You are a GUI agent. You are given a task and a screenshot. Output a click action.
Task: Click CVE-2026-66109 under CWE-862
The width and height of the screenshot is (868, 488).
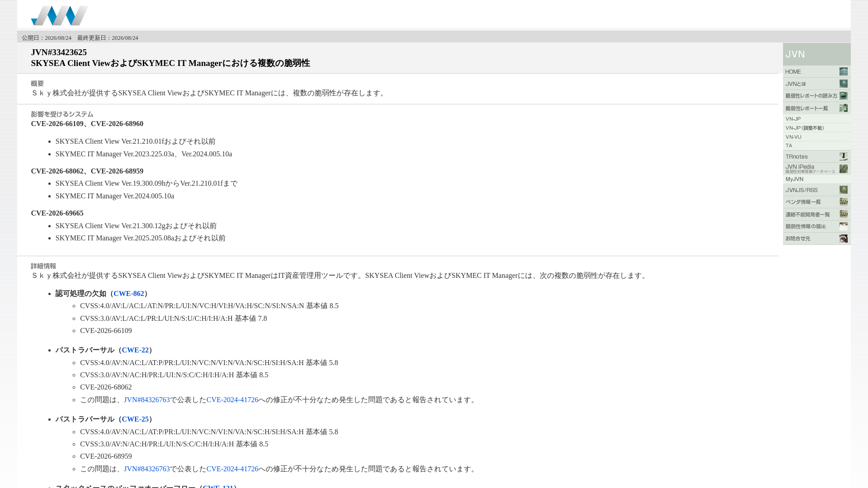tap(106, 331)
